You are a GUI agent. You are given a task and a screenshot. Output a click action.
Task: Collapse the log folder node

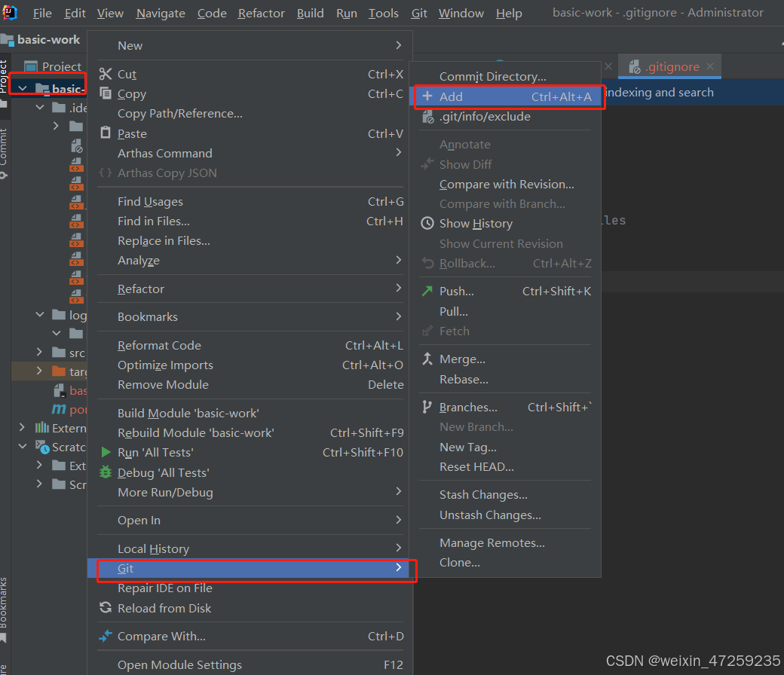[x=40, y=314]
